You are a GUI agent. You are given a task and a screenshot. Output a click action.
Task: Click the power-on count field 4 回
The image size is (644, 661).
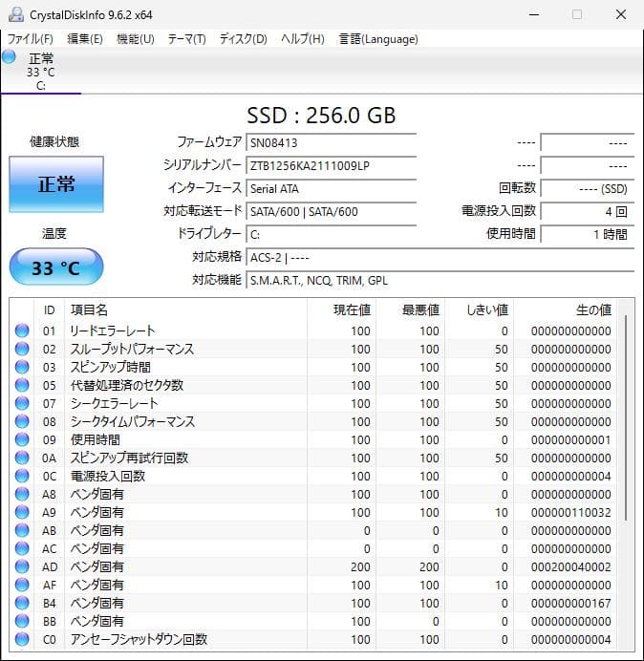[588, 211]
